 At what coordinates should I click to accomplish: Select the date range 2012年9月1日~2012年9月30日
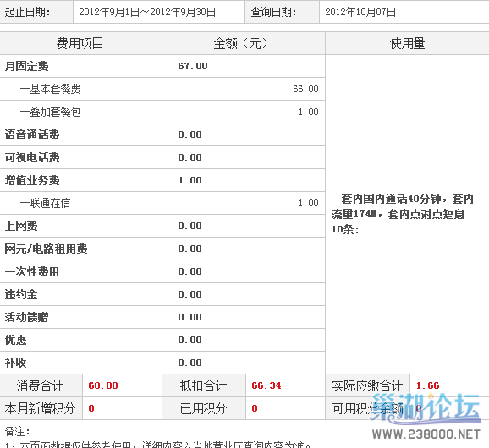tap(147, 12)
